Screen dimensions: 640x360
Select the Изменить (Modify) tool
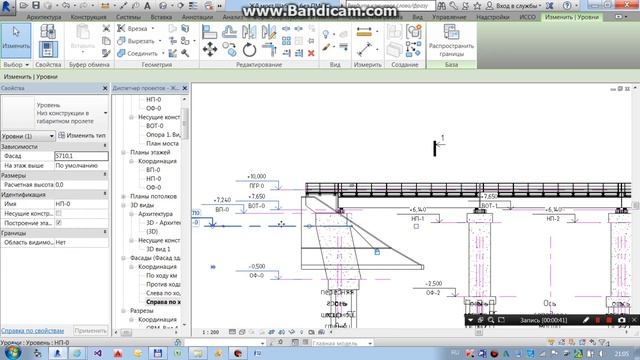point(16,40)
